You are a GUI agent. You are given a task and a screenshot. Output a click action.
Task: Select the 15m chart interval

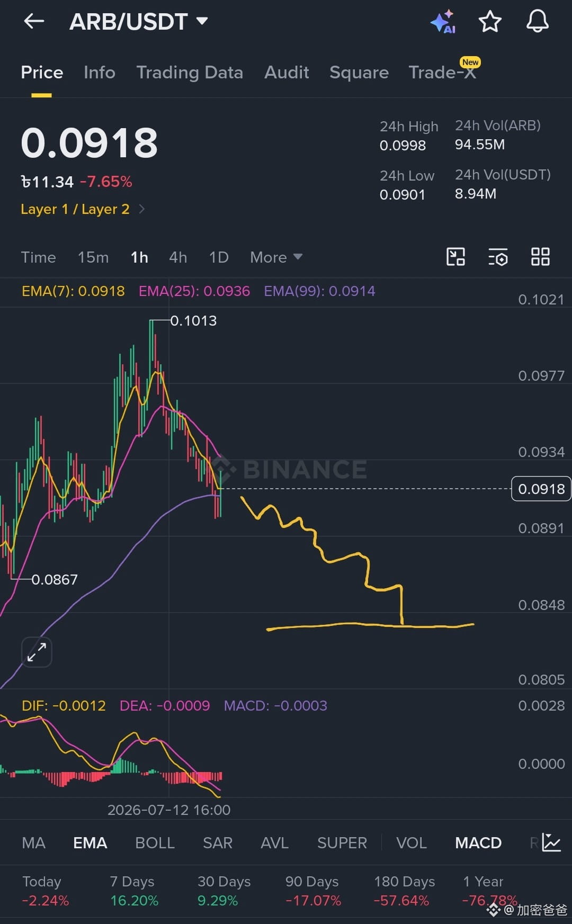click(x=93, y=257)
